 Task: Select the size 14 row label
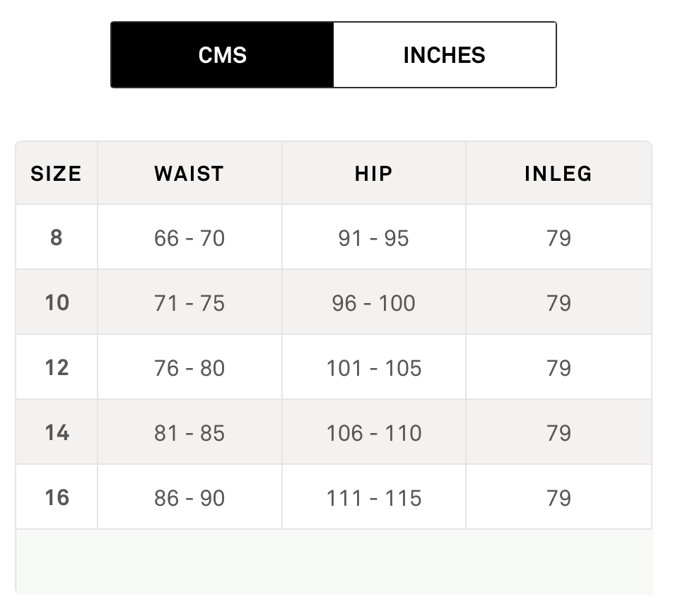pyautogui.click(x=57, y=432)
